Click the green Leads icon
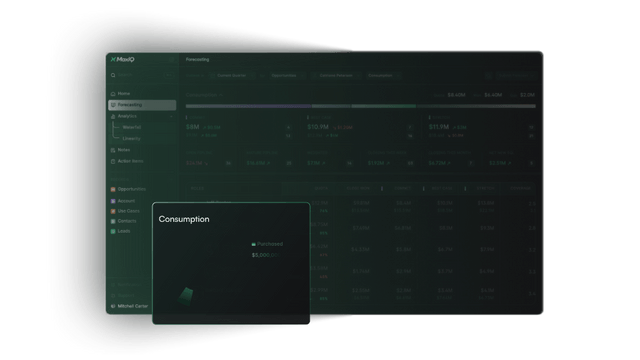This screenshot has height=360, width=640. point(113,231)
